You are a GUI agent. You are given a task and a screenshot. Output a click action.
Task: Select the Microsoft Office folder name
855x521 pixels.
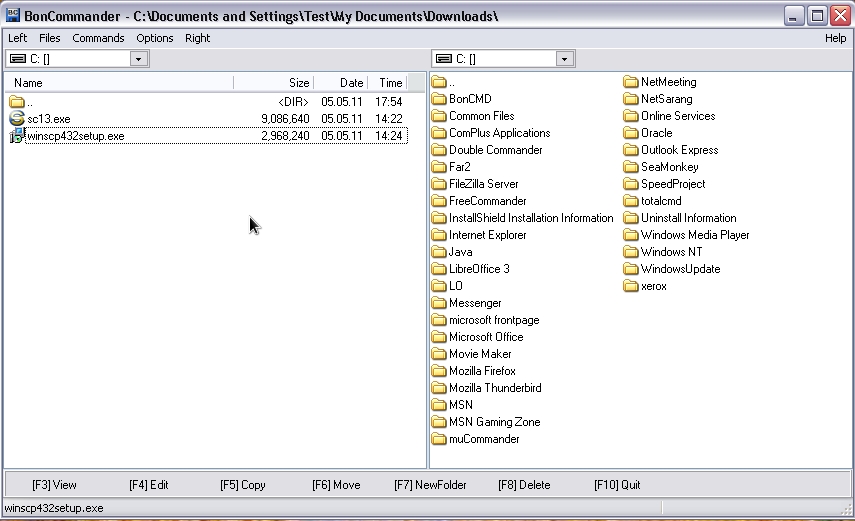(486, 337)
